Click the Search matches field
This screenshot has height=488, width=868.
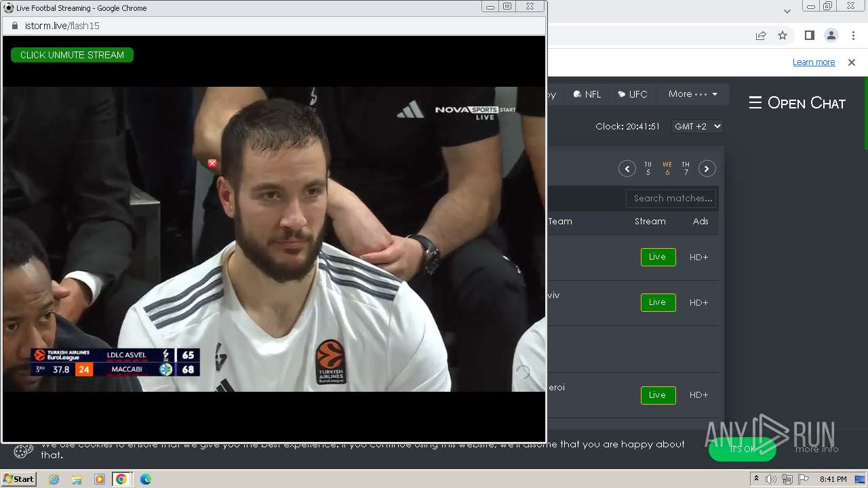pyautogui.click(x=671, y=199)
